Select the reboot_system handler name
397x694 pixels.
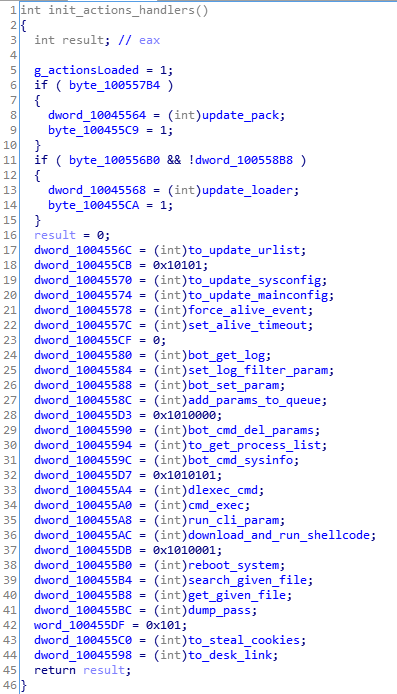pyautogui.click(x=234, y=565)
